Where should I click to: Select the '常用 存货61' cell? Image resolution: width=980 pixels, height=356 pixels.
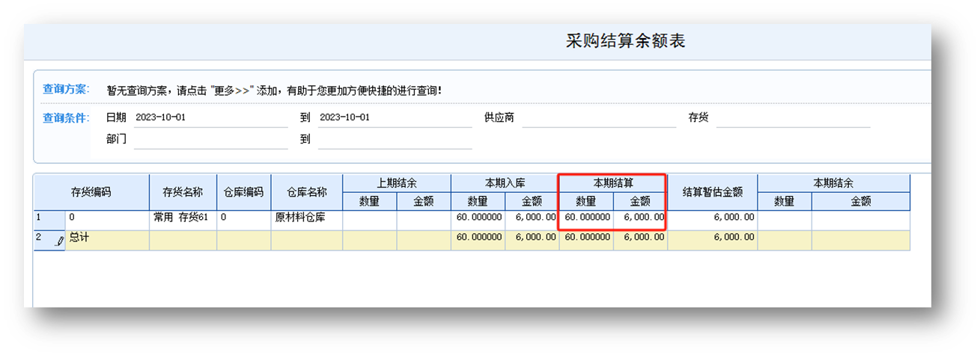[x=183, y=220]
